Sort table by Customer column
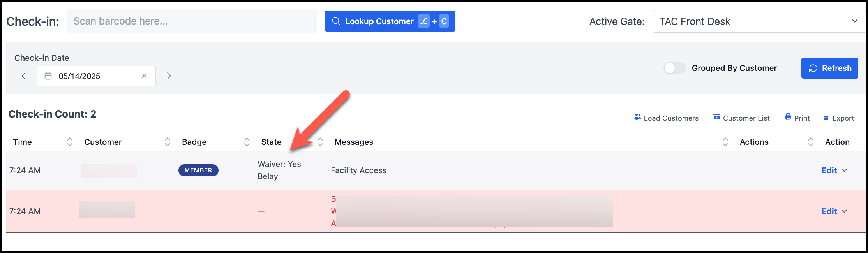The image size is (868, 253). click(168, 142)
